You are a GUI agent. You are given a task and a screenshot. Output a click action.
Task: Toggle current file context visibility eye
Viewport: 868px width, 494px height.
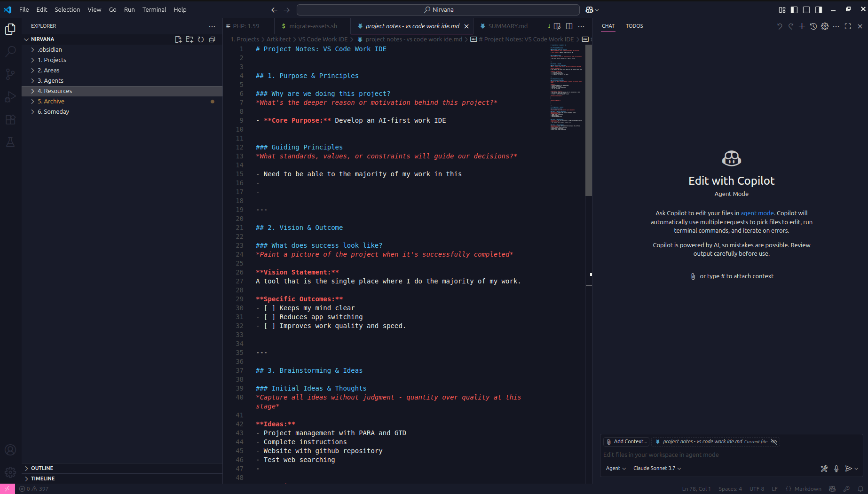pos(774,441)
